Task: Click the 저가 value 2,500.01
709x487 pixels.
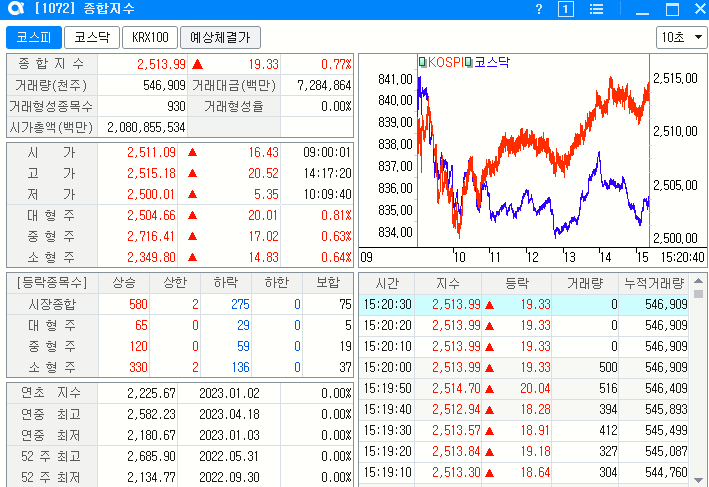Action: 151,194
